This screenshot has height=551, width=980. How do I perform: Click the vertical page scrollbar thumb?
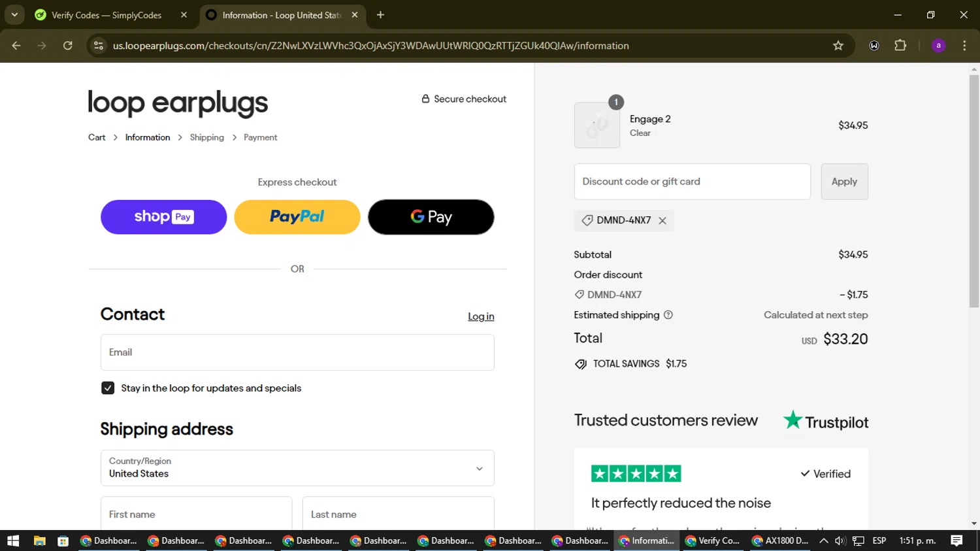[x=974, y=191]
